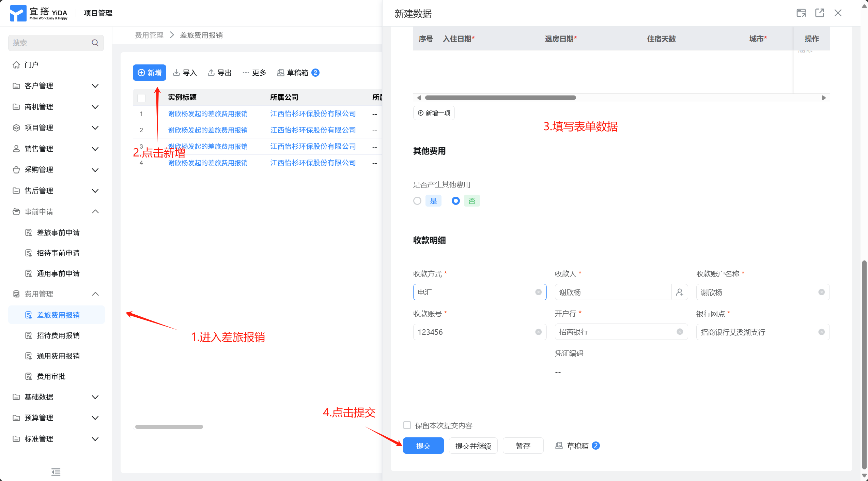This screenshot has height=481, width=868.
Task: Clear the 收款方式 field with its X icon
Action: [x=538, y=292]
